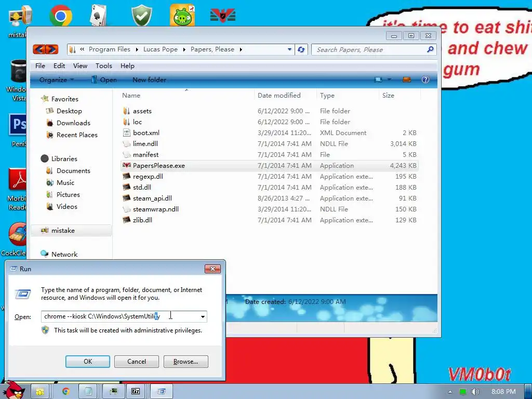
Task: Refresh the Papers, Please folder view
Action: 301,49
